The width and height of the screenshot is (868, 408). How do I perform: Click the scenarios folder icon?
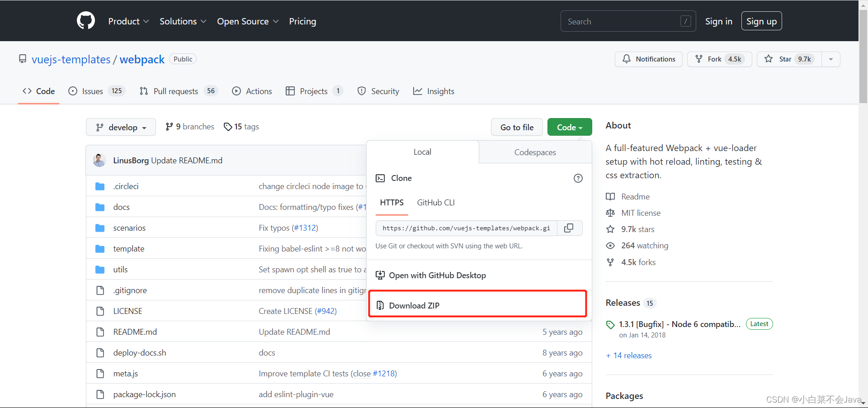[x=100, y=228]
